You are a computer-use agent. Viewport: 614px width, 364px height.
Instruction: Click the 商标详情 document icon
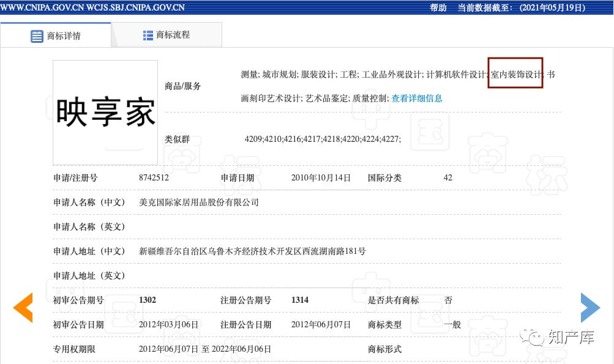(x=37, y=36)
